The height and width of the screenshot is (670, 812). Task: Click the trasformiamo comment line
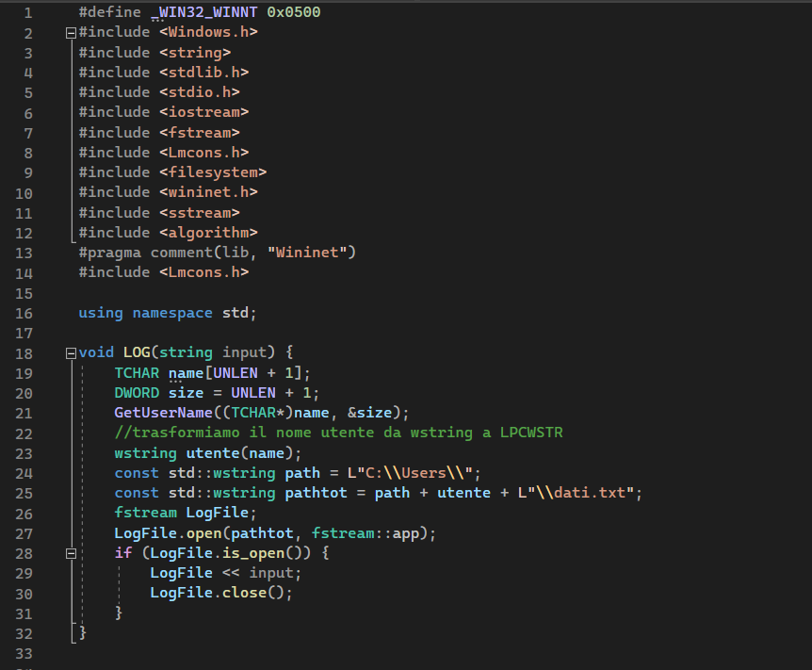(339, 433)
